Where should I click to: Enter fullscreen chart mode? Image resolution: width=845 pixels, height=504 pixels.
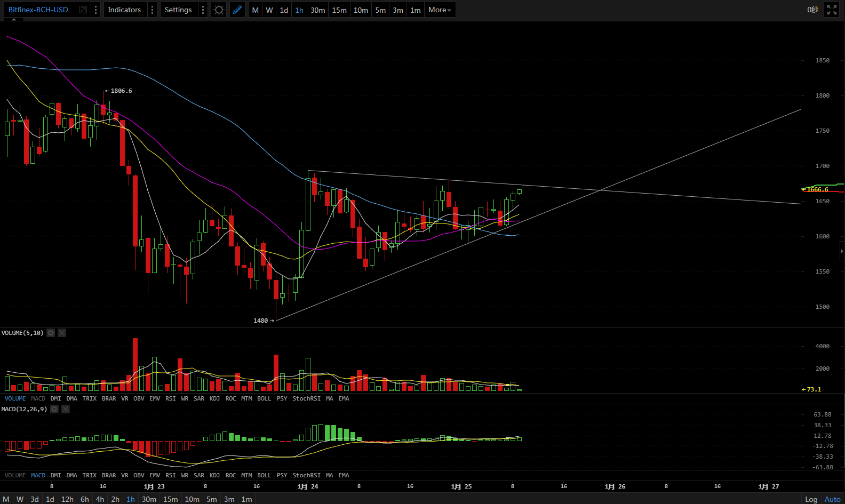(832, 10)
